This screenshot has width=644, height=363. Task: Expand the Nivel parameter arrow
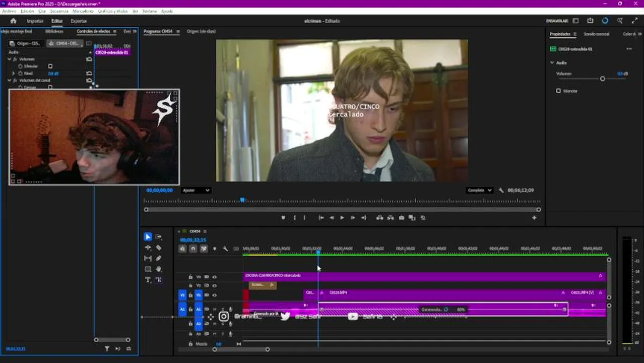tap(14, 73)
